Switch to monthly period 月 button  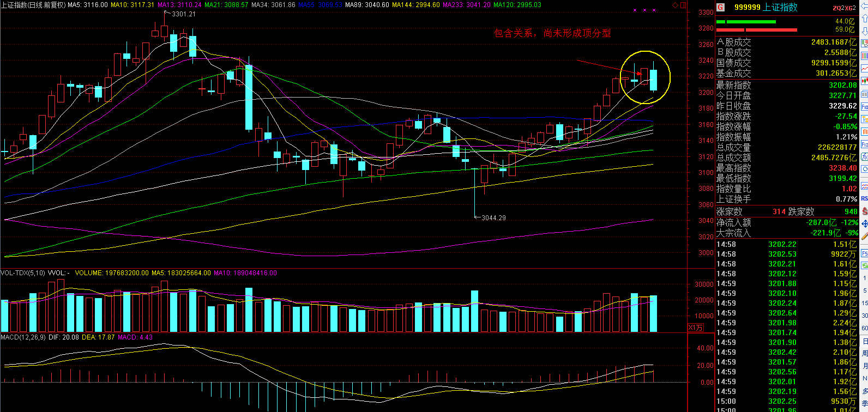(x=865, y=366)
